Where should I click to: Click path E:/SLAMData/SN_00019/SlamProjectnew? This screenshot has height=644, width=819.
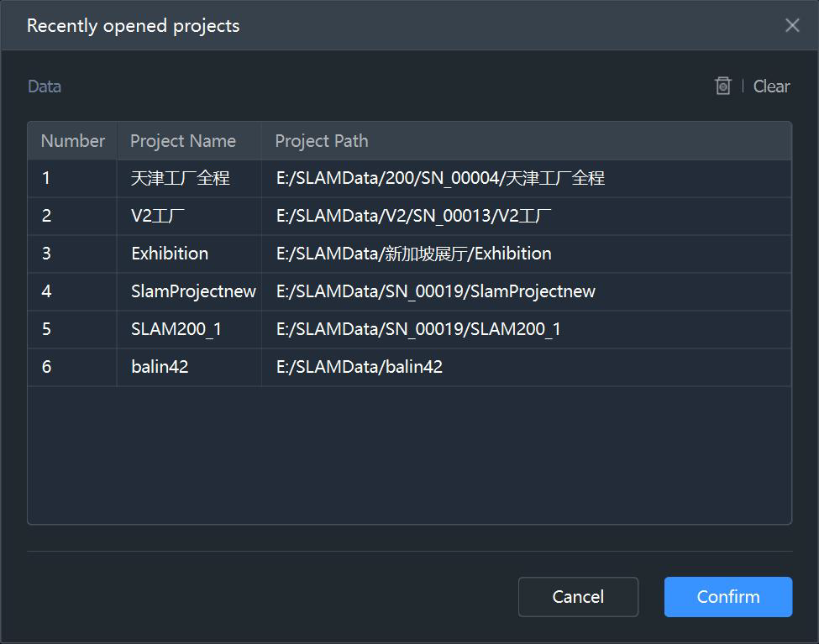436,291
